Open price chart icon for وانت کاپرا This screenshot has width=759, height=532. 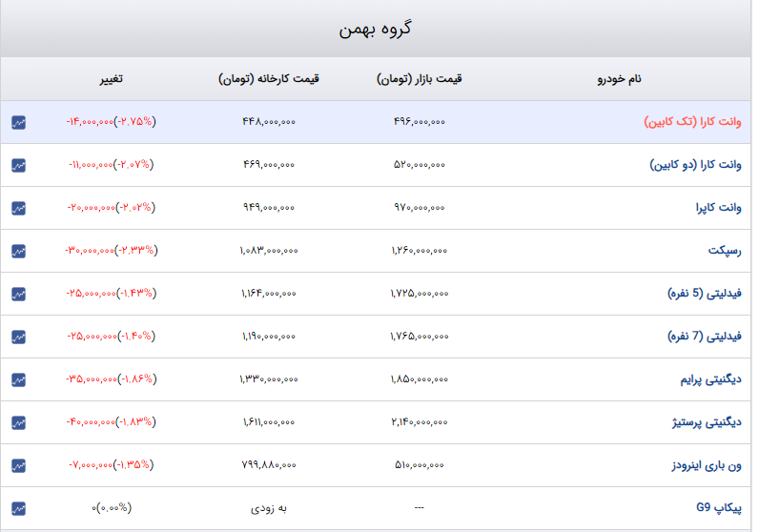coord(18,208)
